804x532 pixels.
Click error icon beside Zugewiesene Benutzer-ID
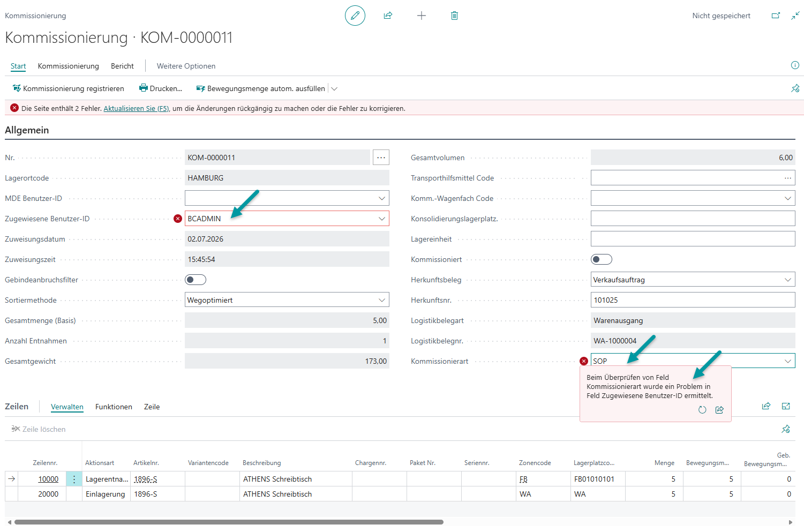178,219
